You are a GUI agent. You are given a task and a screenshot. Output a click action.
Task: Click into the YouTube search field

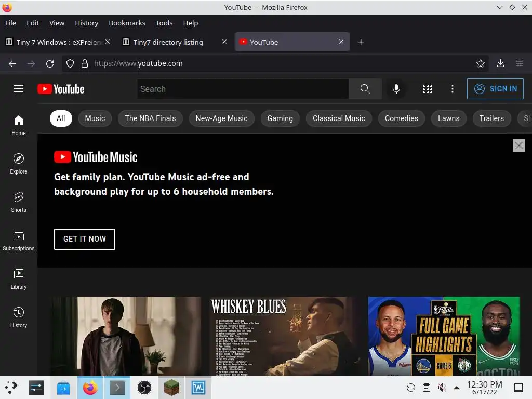(x=243, y=89)
